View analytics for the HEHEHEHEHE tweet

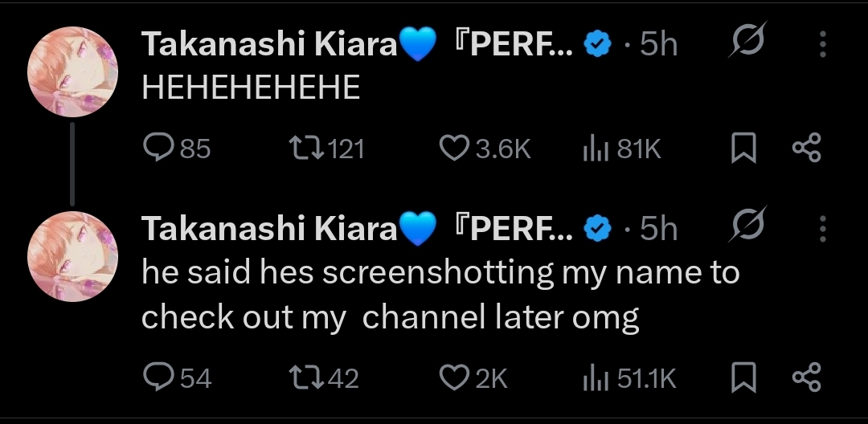pos(593,148)
